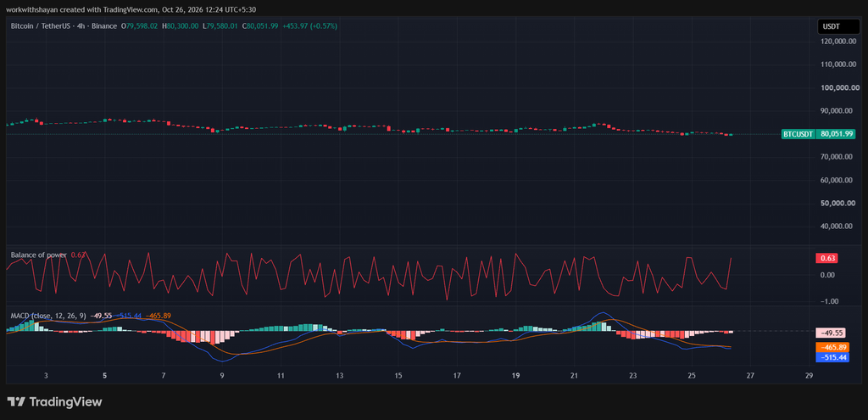Click the date label 5 on time axis

[104, 376]
